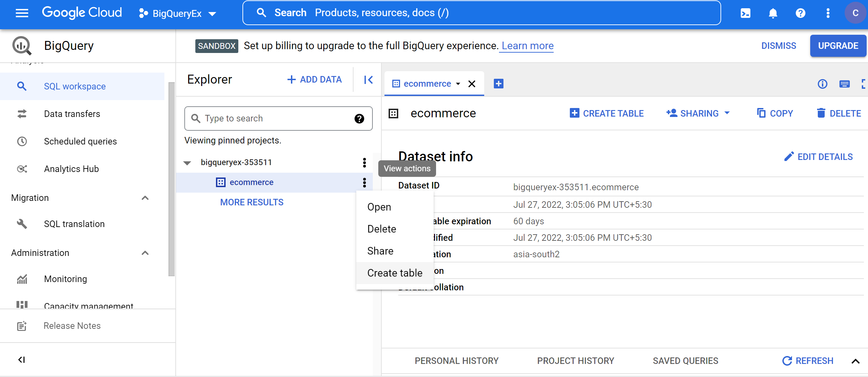
Task: Open the BigQueryEx project selector dropdown
Action: 177,13
